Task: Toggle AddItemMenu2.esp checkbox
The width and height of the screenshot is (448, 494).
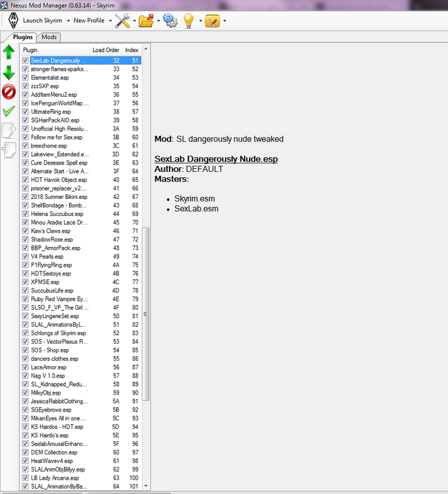Action: [25, 94]
